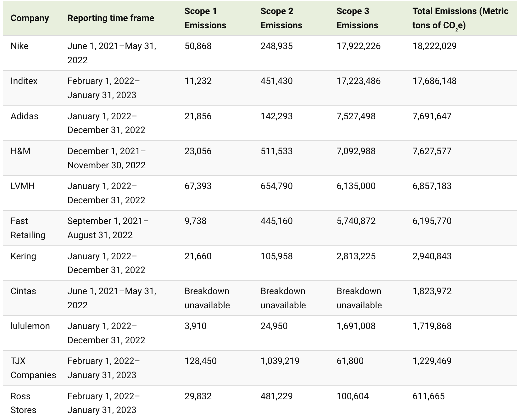Select Cintas total 1,823,972
Viewport: 517px width, 420px height.
pos(432,291)
